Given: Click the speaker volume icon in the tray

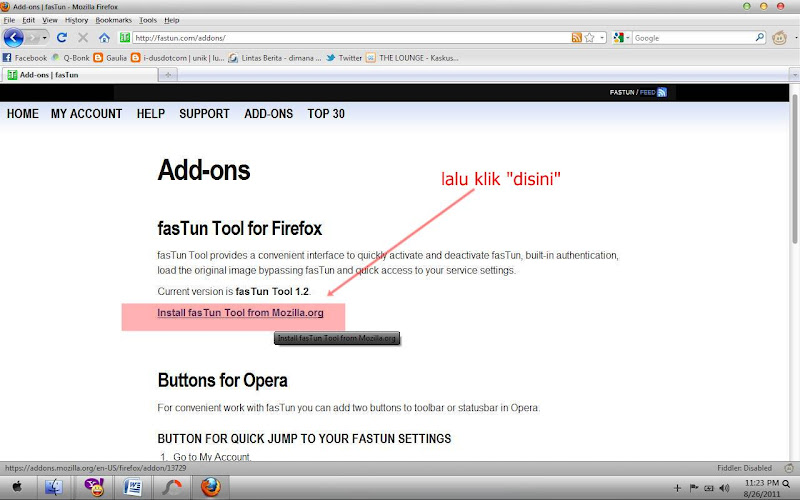Looking at the screenshot, I should (x=724, y=488).
